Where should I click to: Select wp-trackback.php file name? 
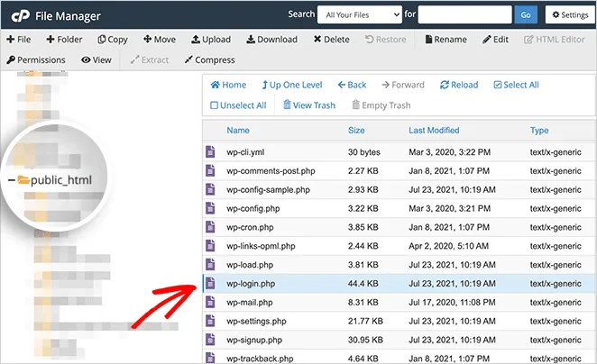(x=260, y=359)
